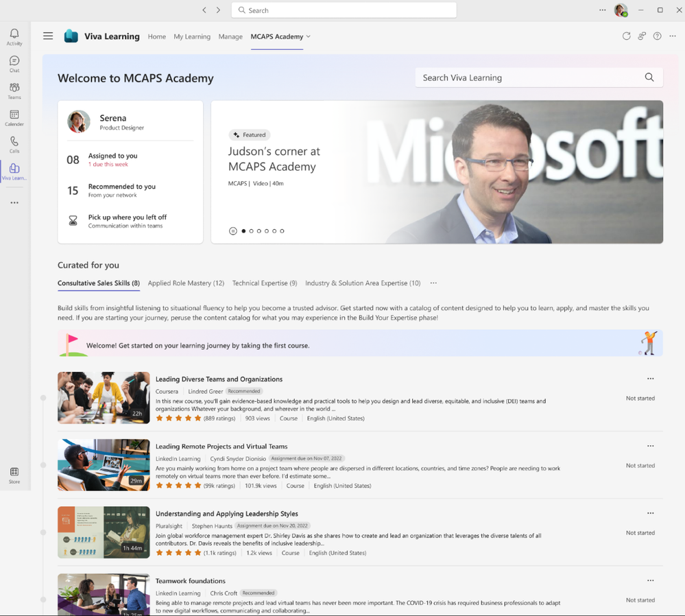This screenshot has width=685, height=616.
Task: Go to the Home tab
Action: pyautogui.click(x=157, y=37)
